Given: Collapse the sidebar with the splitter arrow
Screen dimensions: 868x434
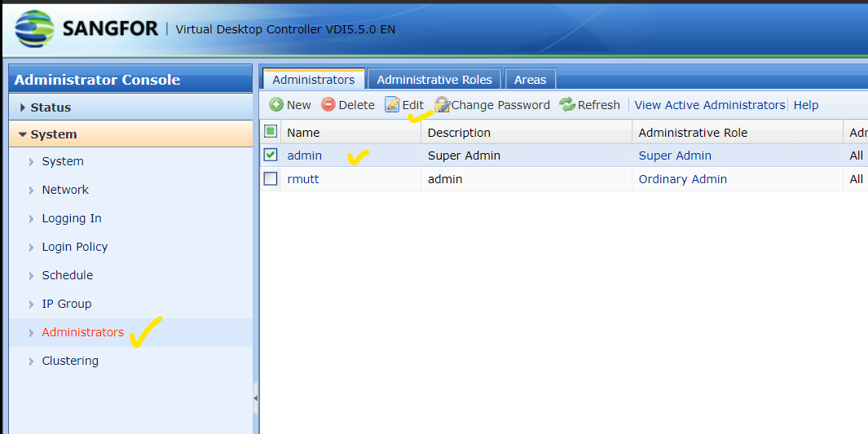Looking at the screenshot, I should coord(255,398).
